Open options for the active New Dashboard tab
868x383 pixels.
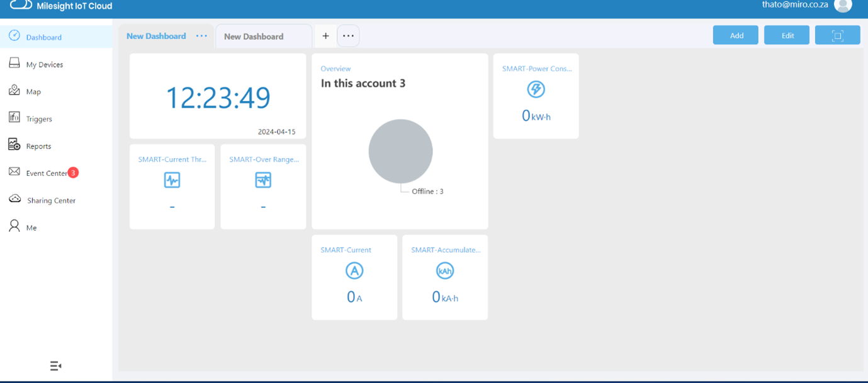click(201, 36)
